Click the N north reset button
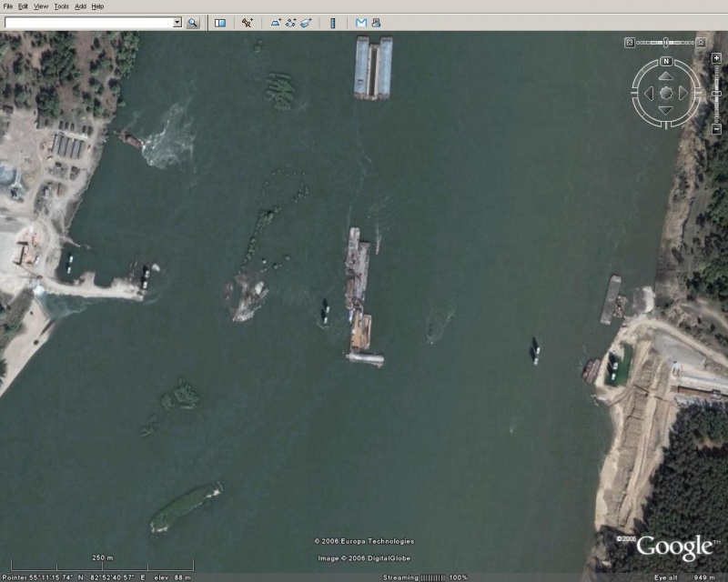Image resolution: width=728 pixels, height=582 pixels. click(x=666, y=62)
